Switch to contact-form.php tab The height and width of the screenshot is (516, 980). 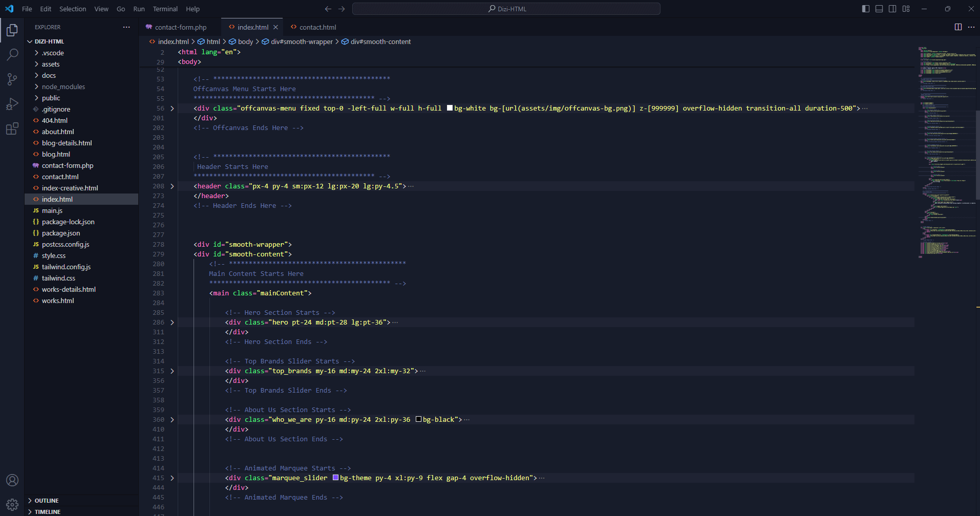(x=180, y=27)
